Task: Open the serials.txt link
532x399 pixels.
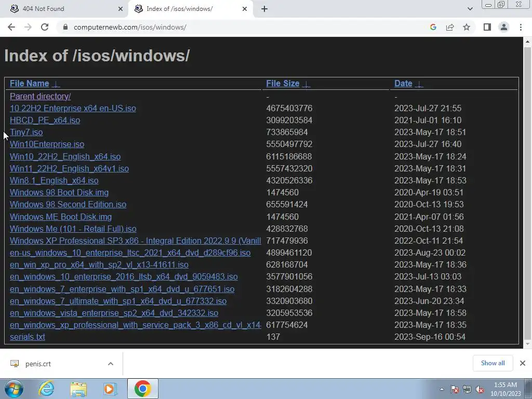Action: coord(27,337)
